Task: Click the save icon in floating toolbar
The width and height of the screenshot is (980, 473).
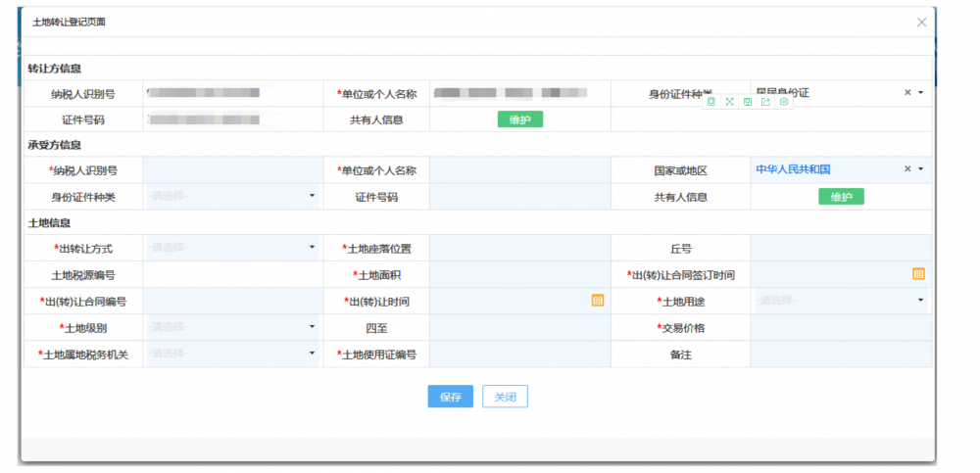Action: (x=747, y=102)
